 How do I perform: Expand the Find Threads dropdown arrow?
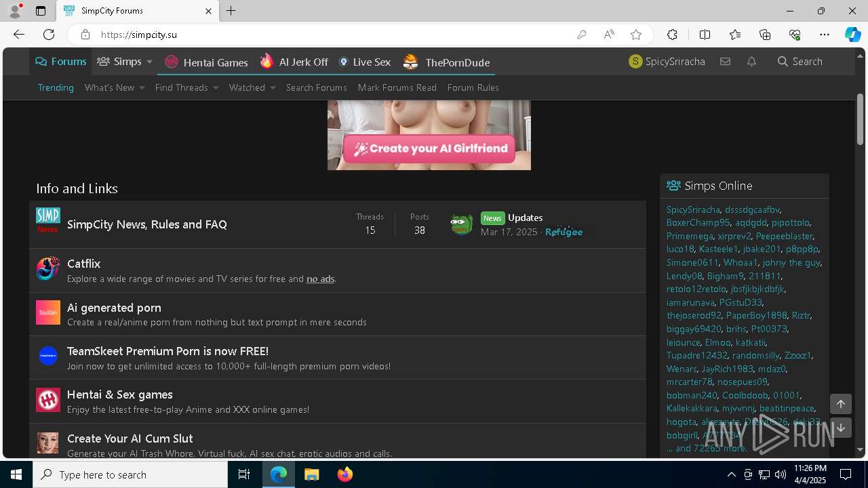(x=216, y=87)
